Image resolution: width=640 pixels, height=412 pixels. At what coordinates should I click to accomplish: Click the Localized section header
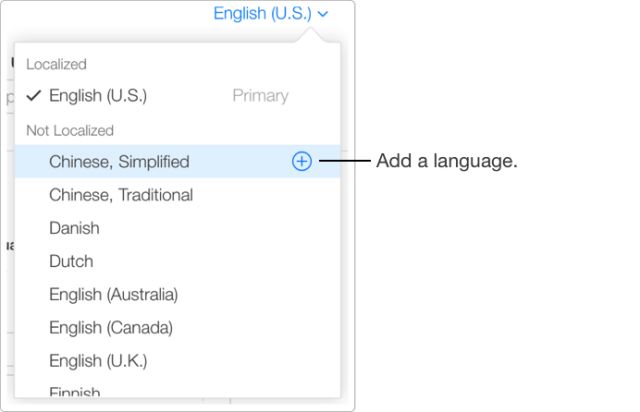tap(56, 64)
